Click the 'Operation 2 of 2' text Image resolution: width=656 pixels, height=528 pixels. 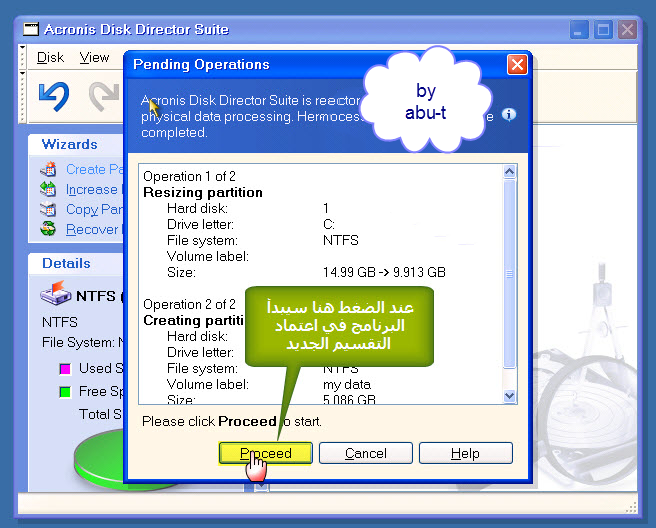pyautogui.click(x=189, y=305)
